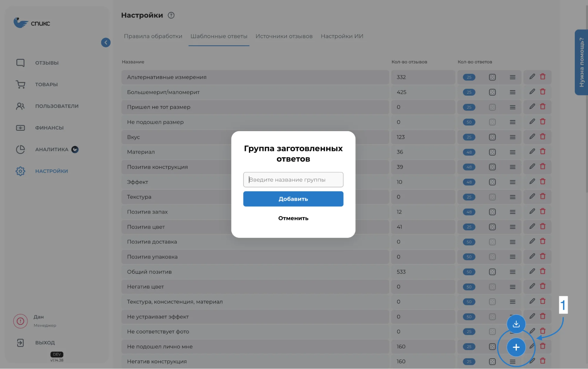Open the Нужна помощь? side tab
The height and width of the screenshot is (369, 588).
[581, 62]
